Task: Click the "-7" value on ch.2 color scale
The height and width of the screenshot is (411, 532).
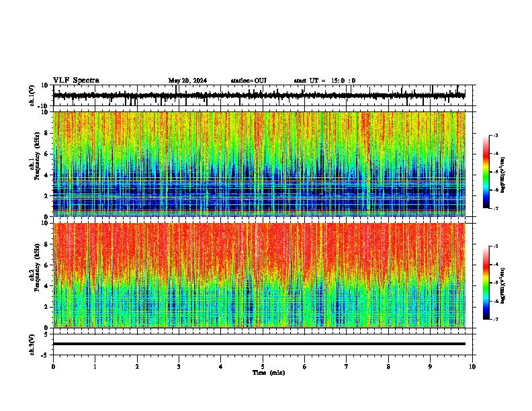Action: 496,319
